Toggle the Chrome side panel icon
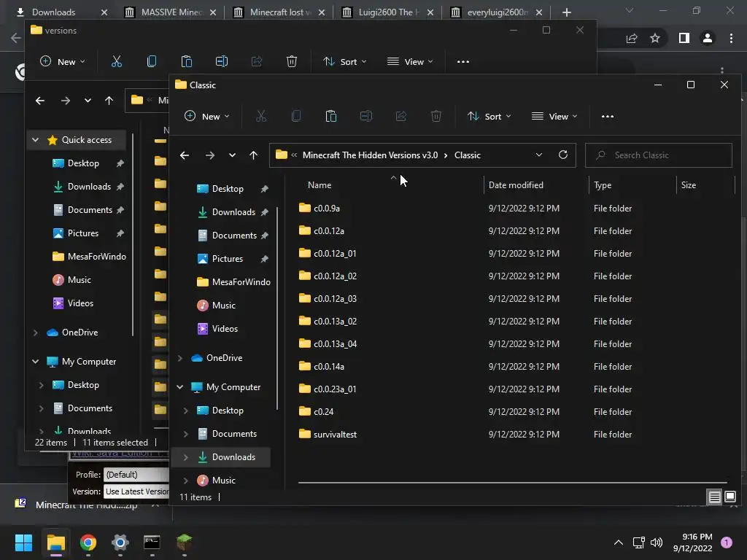The height and width of the screenshot is (560, 747). click(684, 38)
